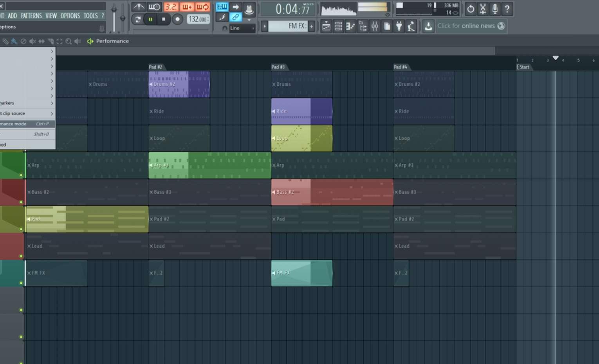Click the oscilloscope output monitor
This screenshot has height=364, width=599.
pos(338,9)
